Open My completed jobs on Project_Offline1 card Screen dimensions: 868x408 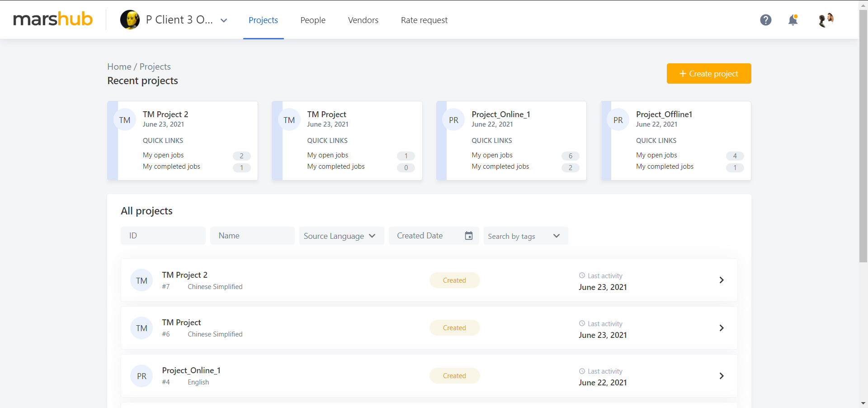(x=665, y=166)
